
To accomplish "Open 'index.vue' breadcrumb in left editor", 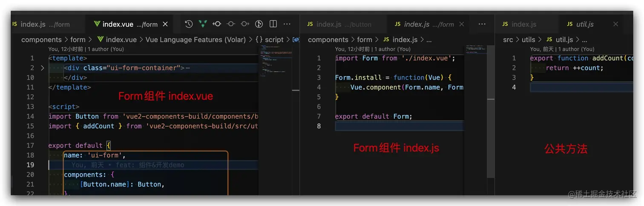I will pyautogui.click(x=121, y=40).
